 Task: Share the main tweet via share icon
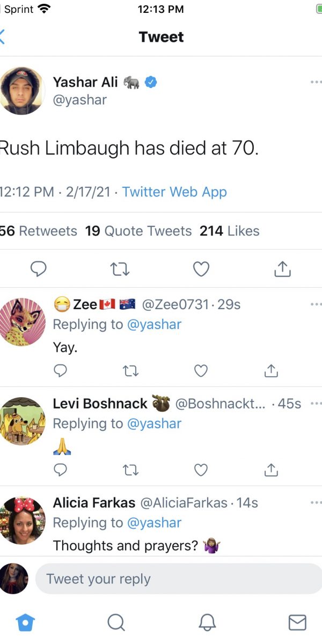pos(282,269)
